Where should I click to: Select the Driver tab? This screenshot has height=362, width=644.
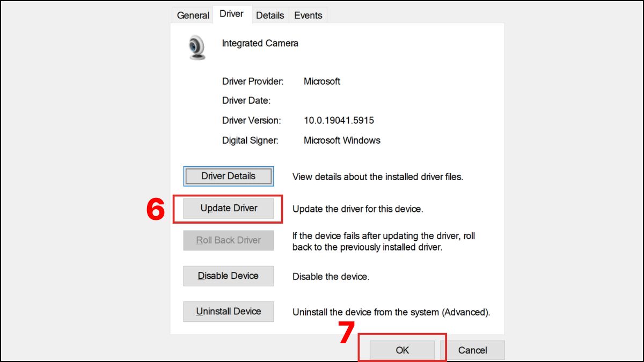232,14
